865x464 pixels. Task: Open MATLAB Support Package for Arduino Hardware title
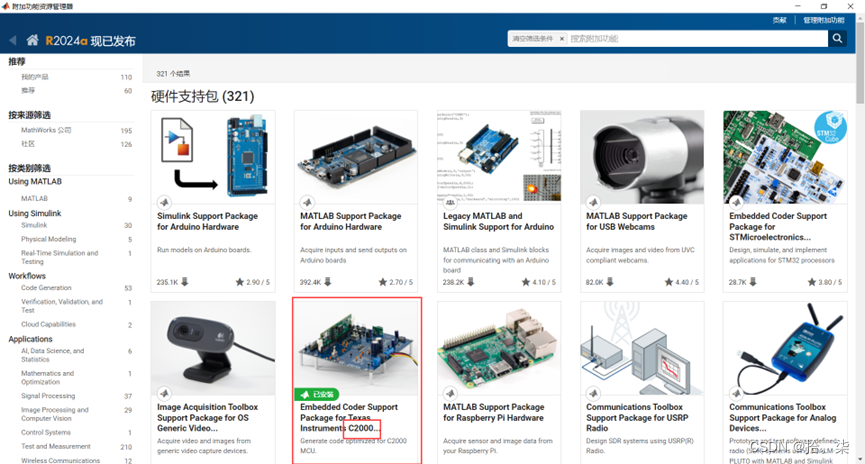351,221
